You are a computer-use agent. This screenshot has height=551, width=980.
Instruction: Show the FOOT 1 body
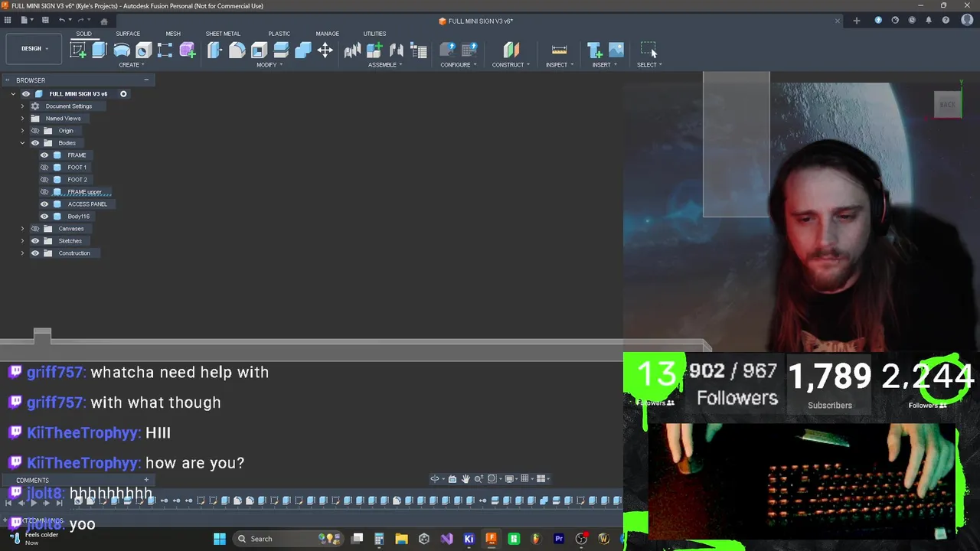coord(44,168)
